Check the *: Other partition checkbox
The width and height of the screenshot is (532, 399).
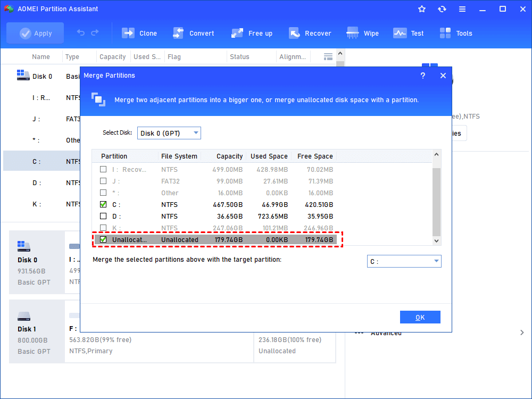[103, 193]
